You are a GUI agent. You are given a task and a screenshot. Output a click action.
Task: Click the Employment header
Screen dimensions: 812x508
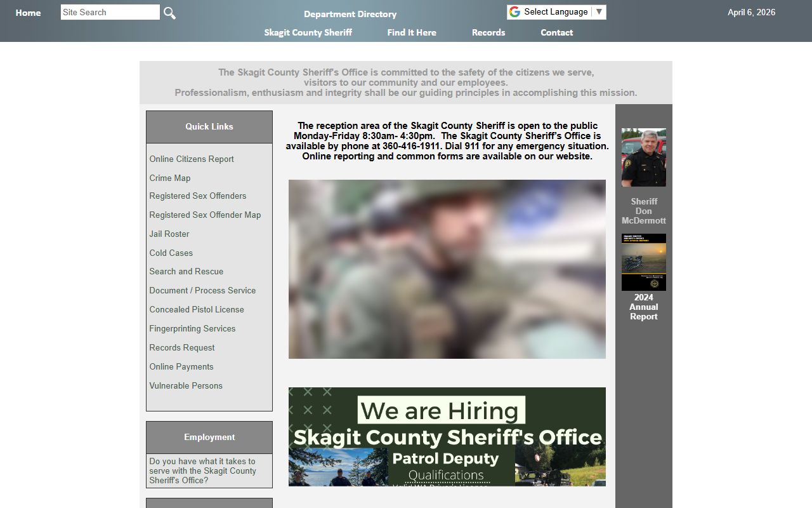[209, 438]
